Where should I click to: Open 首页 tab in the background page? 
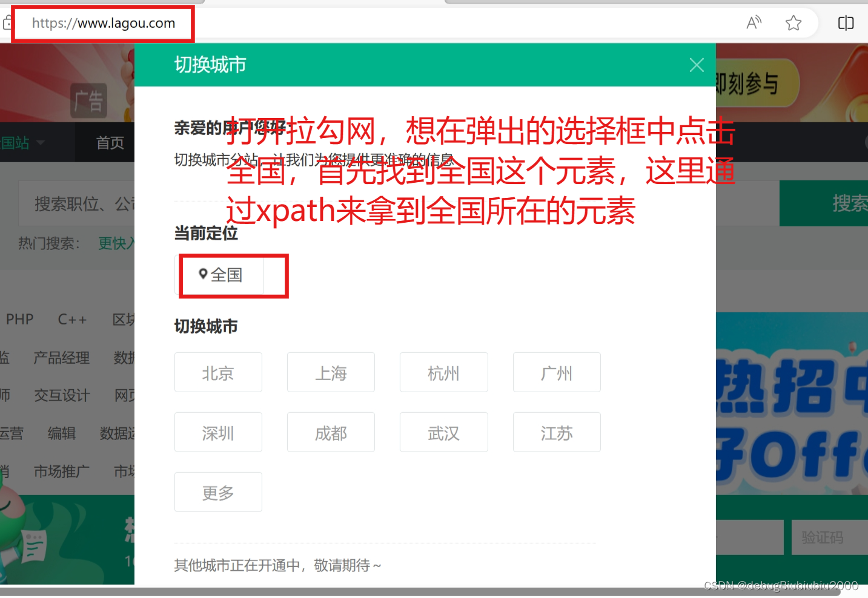click(110, 143)
